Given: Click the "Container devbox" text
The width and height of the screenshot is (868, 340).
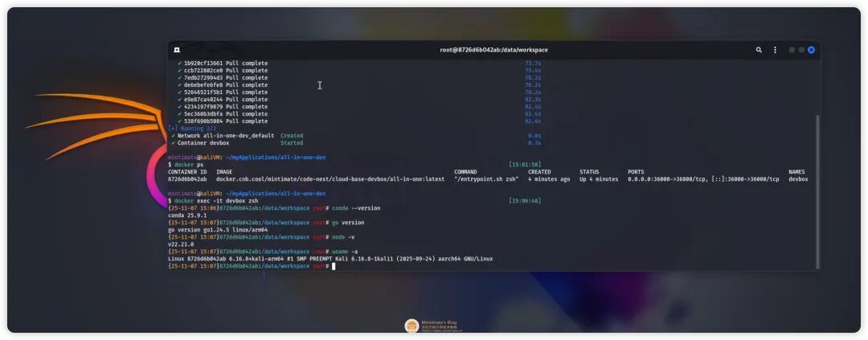Looking at the screenshot, I should pos(203,143).
